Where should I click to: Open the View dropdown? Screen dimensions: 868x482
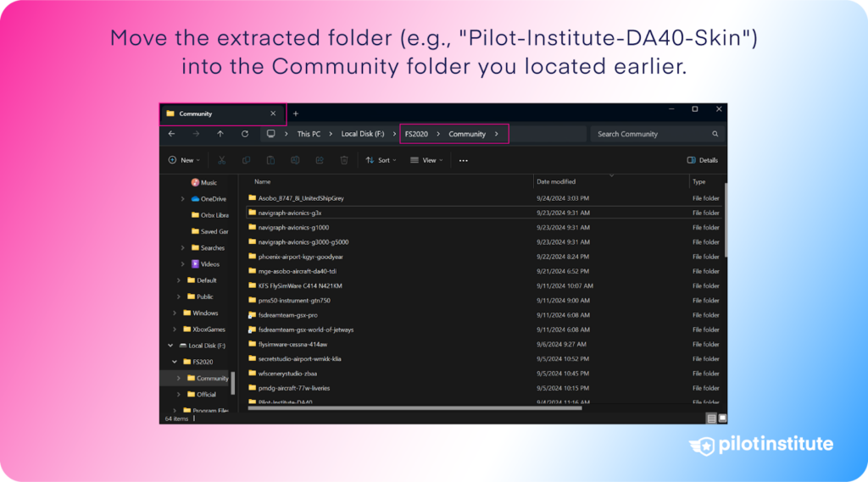426,160
